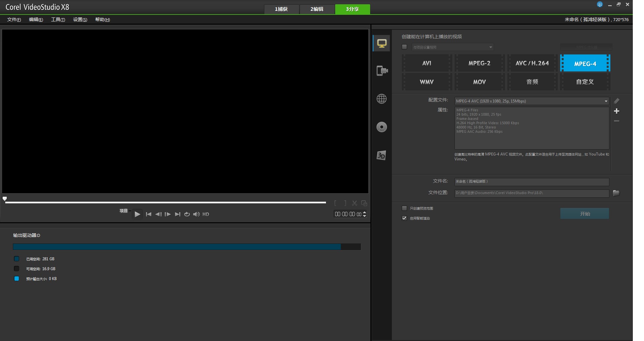Click the 可用空间 free space swatch
This screenshot has height=341, width=644.
(16, 269)
